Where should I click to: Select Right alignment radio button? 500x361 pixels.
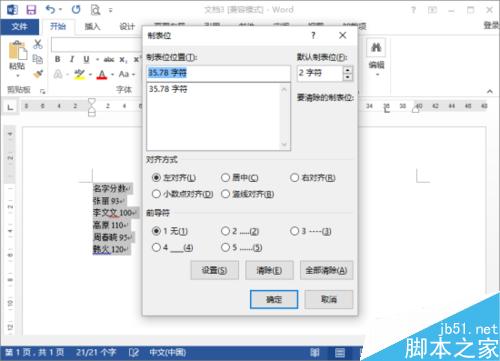294,178
